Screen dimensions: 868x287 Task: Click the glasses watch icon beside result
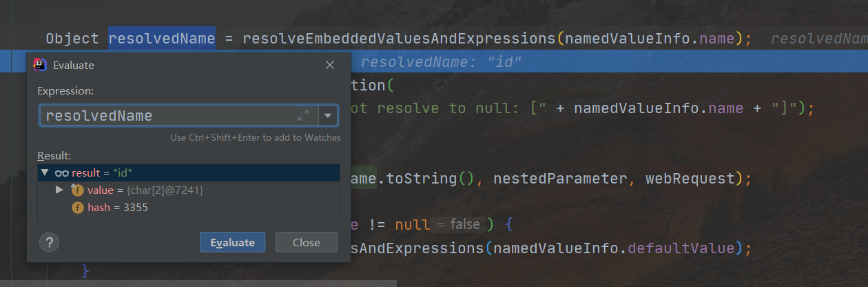pyautogui.click(x=62, y=173)
